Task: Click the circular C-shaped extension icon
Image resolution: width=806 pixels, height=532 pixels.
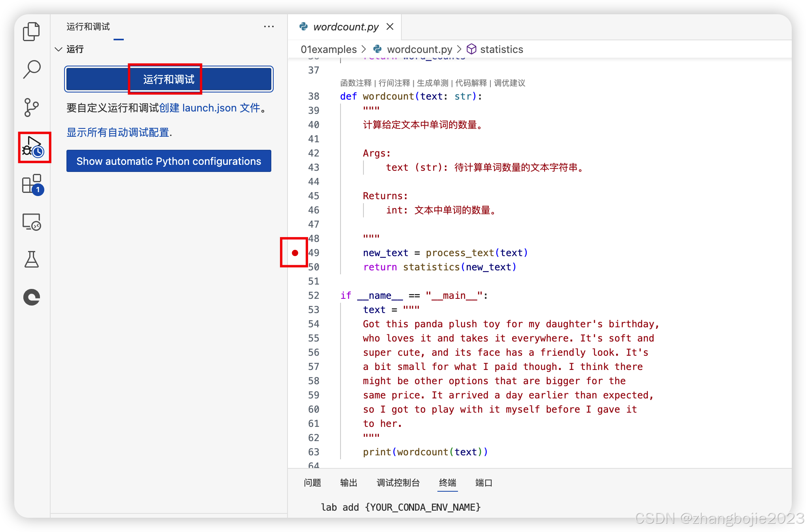Action: tap(32, 297)
